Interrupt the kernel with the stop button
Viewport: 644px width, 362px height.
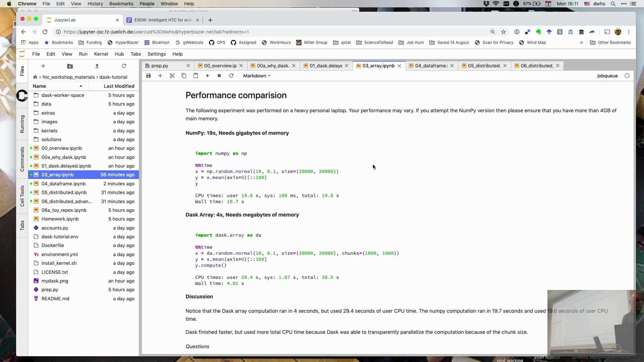(x=219, y=76)
